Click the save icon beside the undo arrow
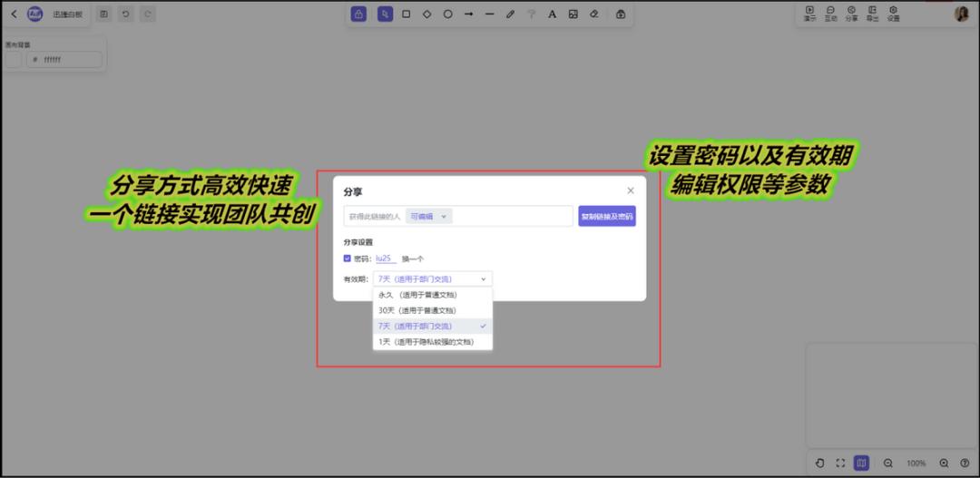Image resolution: width=980 pixels, height=478 pixels. coord(103,14)
